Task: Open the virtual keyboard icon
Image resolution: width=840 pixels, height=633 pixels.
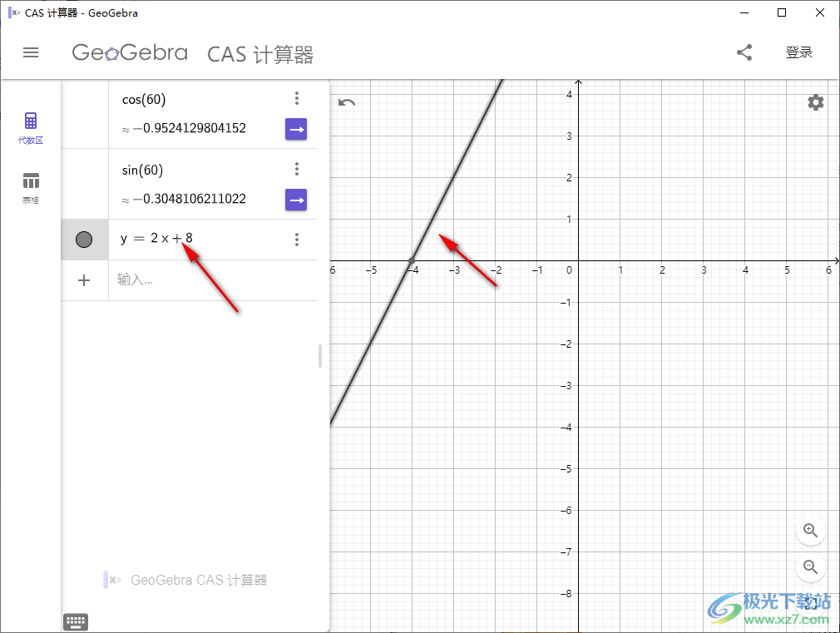Action: pos(76,621)
